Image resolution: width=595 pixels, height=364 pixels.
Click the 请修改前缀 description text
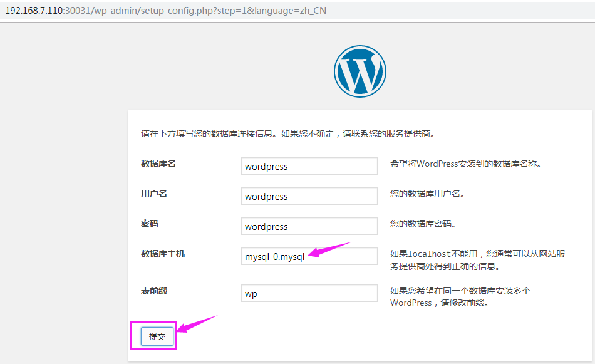460,297
